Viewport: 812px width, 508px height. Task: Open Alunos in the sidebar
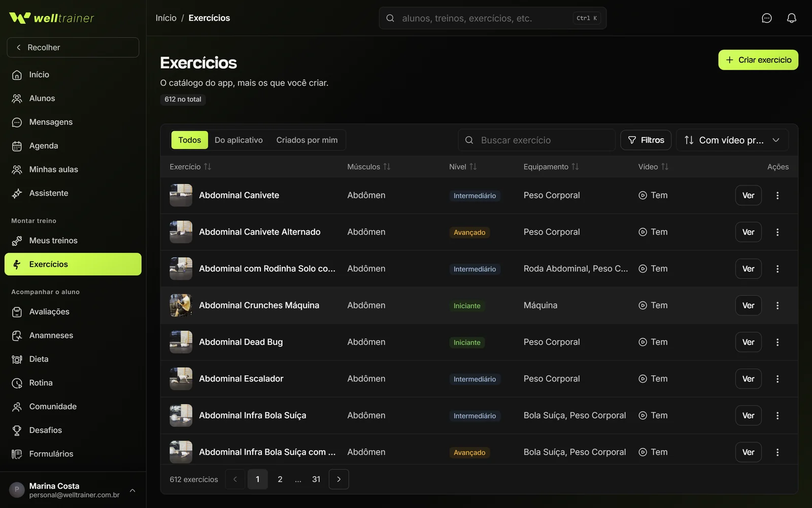tap(73, 99)
